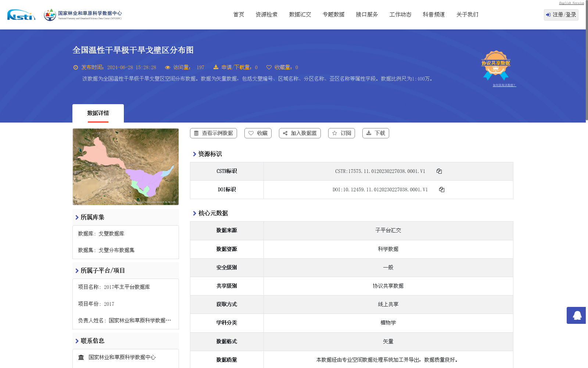Collapse the 核心元数据 section chevron
The height and width of the screenshot is (368, 588).
[x=195, y=213]
